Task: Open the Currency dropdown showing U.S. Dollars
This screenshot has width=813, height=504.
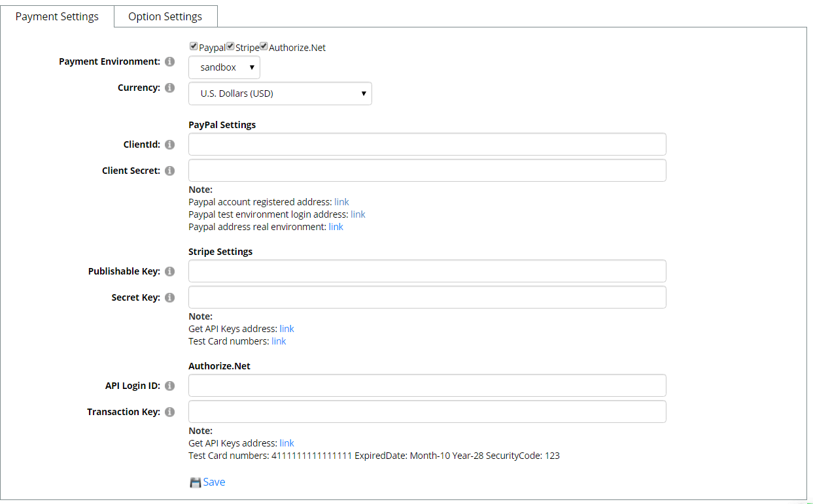Action: (x=280, y=93)
